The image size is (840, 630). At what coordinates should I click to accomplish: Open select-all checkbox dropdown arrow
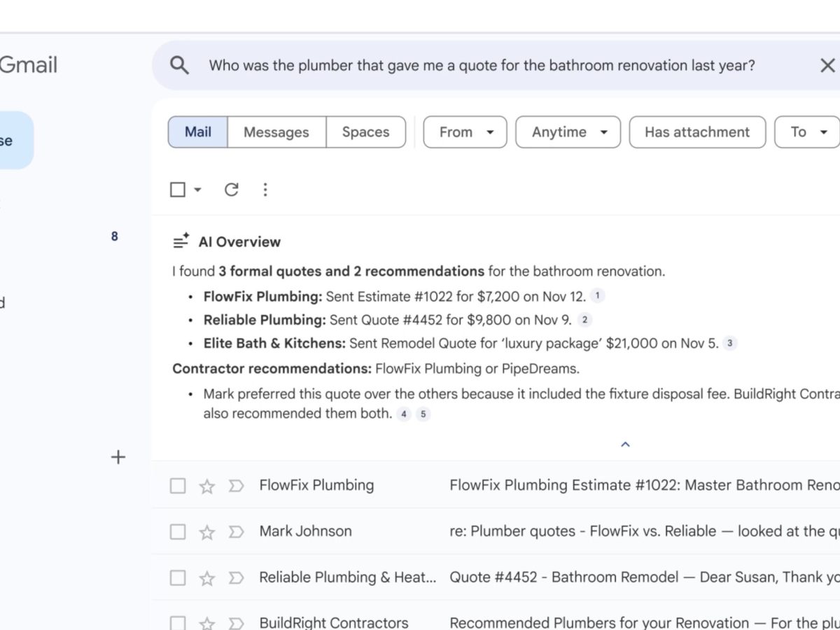[x=197, y=190]
